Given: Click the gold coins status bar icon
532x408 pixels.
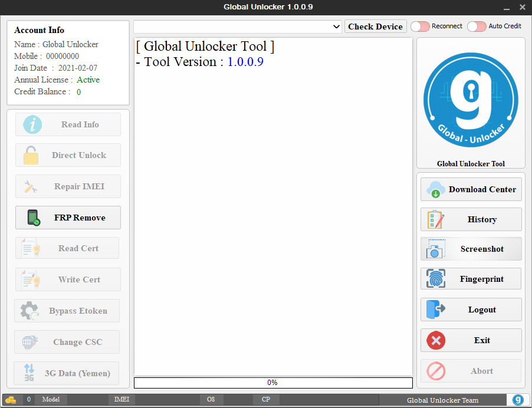Looking at the screenshot, I should click(11, 400).
